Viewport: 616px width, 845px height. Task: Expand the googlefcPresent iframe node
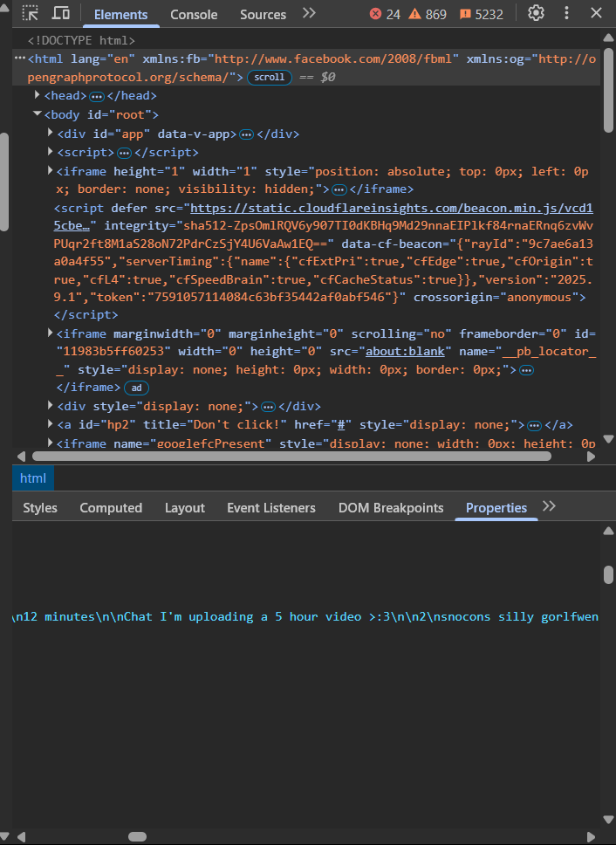pos(50,443)
